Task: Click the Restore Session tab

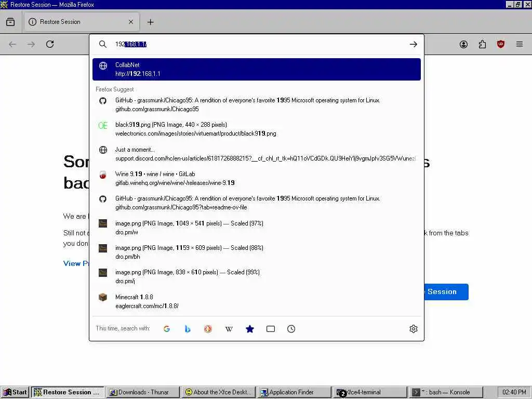Action: tap(82, 22)
